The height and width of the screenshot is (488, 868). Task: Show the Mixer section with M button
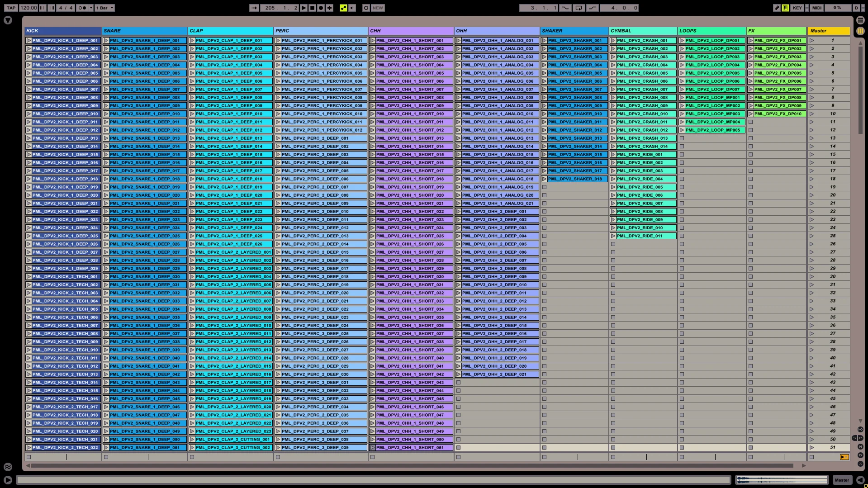point(860,447)
